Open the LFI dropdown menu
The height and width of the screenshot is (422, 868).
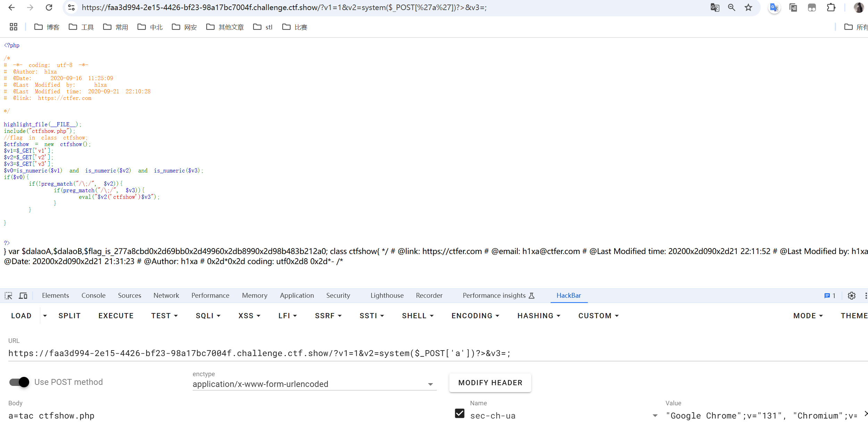tap(287, 316)
